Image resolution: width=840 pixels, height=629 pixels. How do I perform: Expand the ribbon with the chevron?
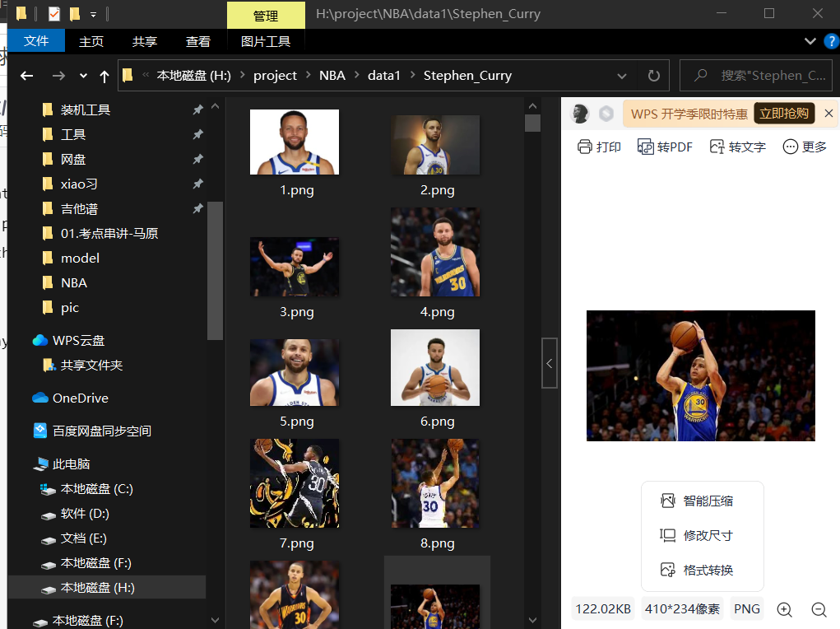(x=810, y=41)
